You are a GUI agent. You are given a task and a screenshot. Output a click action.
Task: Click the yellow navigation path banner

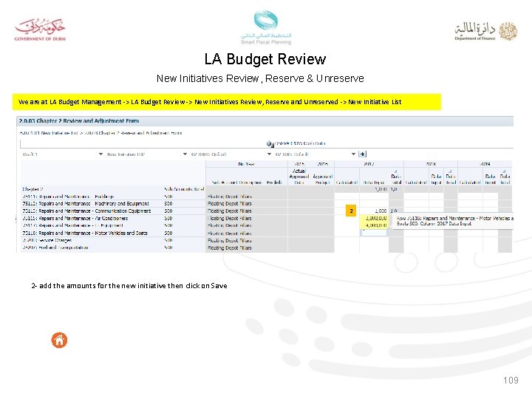pyautogui.click(x=227, y=102)
